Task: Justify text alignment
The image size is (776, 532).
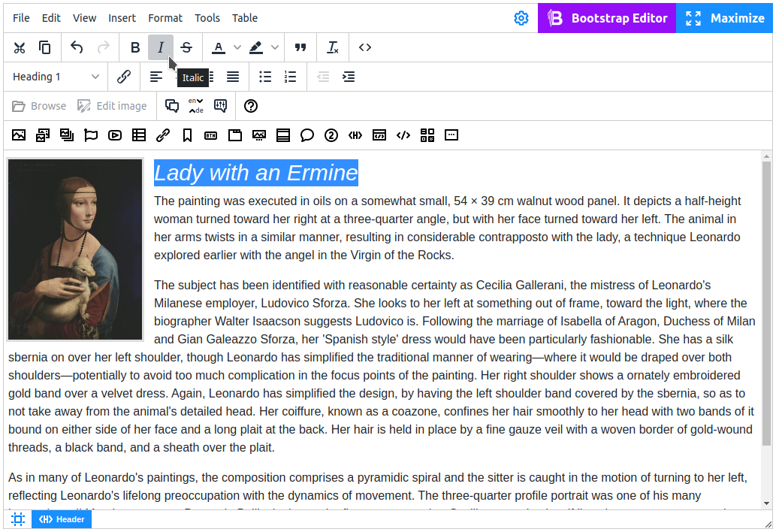Action: coord(233,77)
